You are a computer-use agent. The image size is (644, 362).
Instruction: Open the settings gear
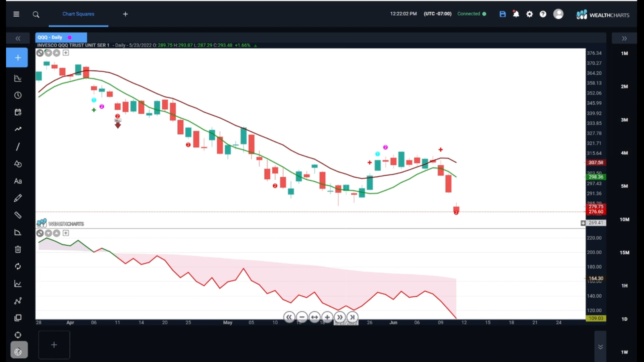pos(530,14)
